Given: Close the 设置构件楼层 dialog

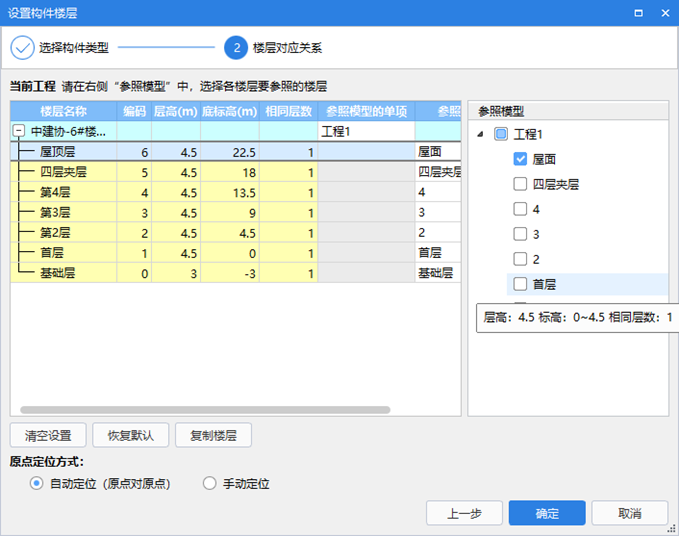Looking at the screenshot, I should pos(664,13).
